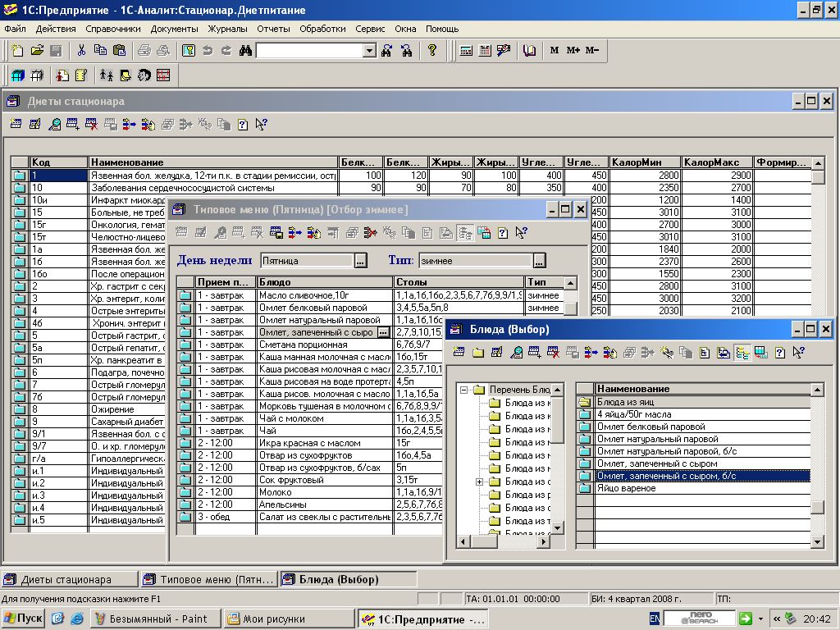
Task: Open the search text dropdown arrow in main toolbar
Action: pos(369,51)
